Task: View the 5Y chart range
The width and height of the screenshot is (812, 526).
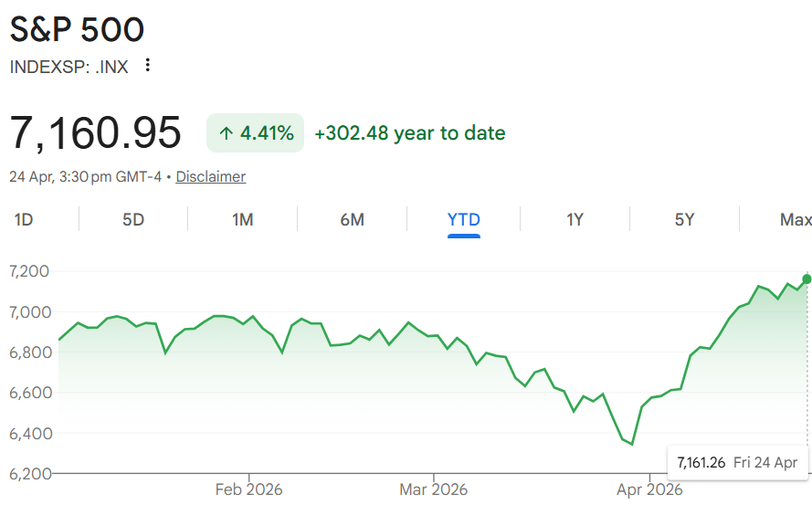Action: (x=684, y=219)
